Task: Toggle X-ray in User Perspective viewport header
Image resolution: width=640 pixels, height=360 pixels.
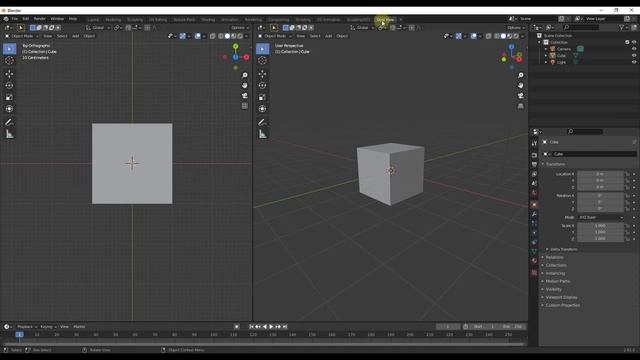Action: click(x=489, y=36)
